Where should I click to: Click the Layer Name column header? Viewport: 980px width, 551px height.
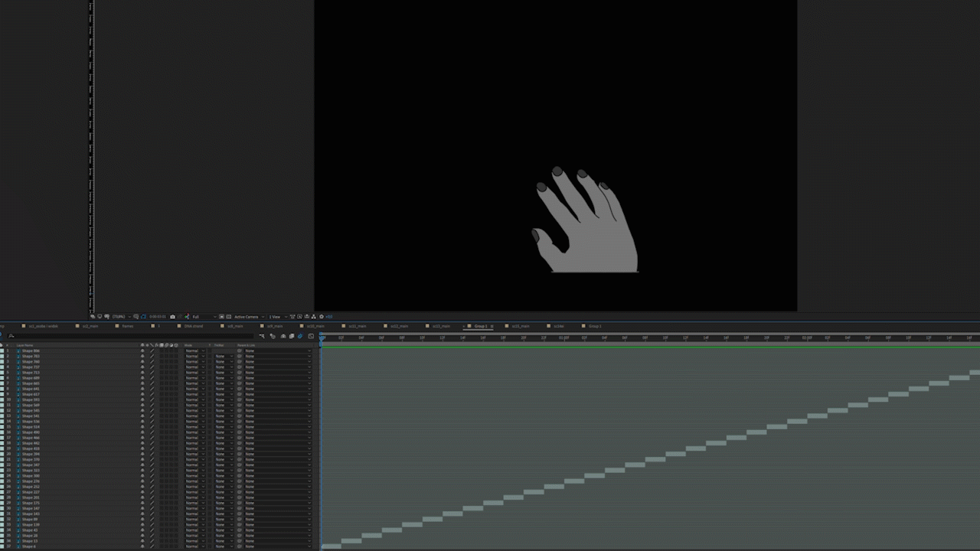[x=25, y=345]
